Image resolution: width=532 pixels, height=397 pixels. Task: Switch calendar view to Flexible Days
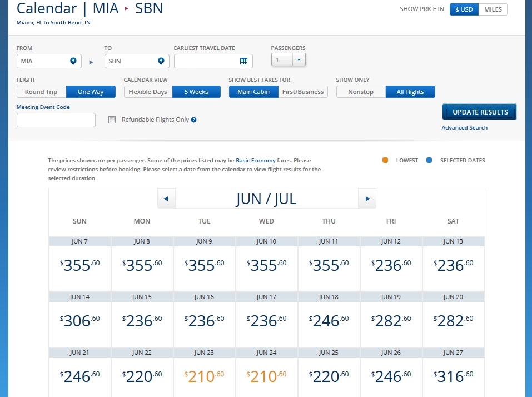(148, 92)
